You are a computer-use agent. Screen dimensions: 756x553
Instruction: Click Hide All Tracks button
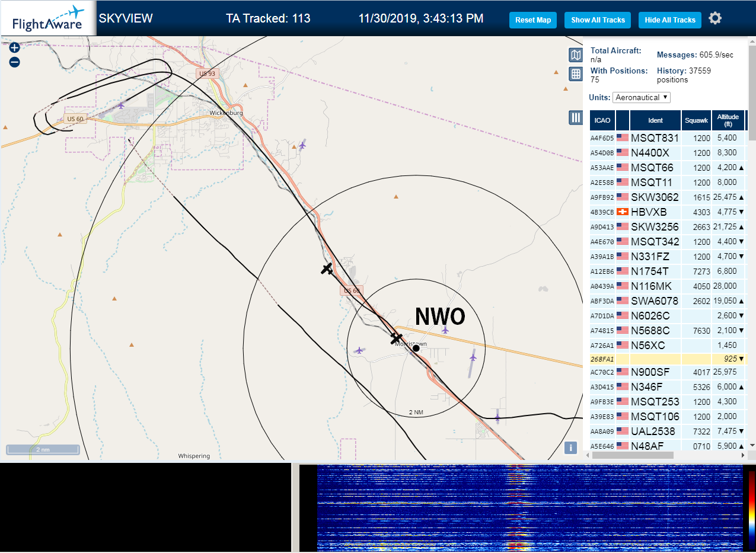(x=670, y=20)
